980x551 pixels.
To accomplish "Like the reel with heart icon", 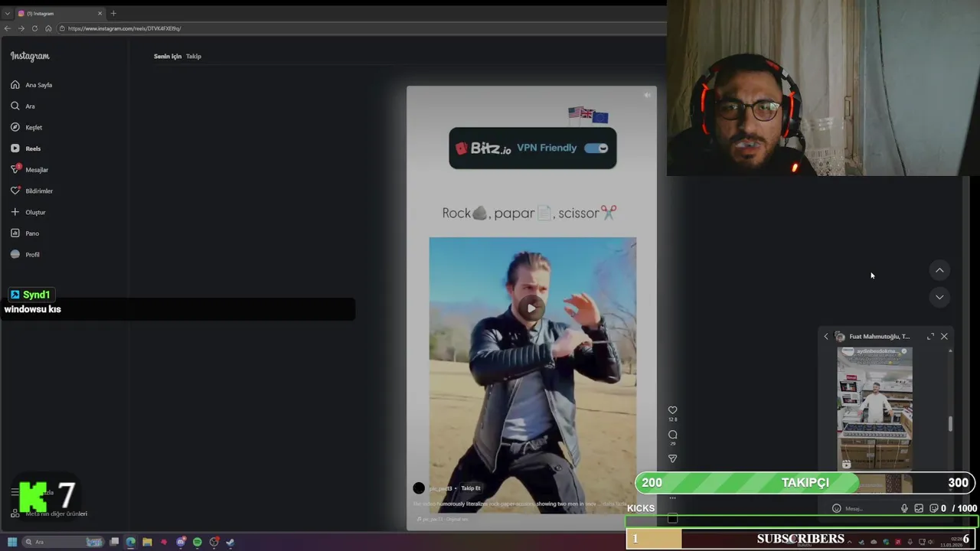I will (672, 410).
